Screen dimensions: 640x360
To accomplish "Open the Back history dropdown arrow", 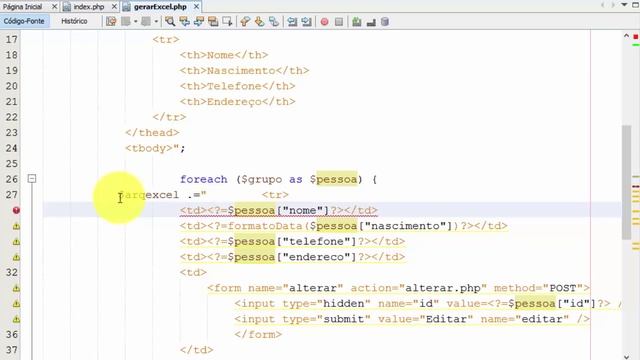I will pyautogui.click(x=136, y=22).
